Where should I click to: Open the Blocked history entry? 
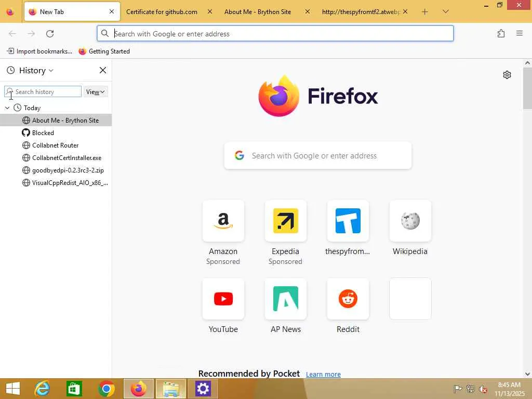tap(56, 132)
